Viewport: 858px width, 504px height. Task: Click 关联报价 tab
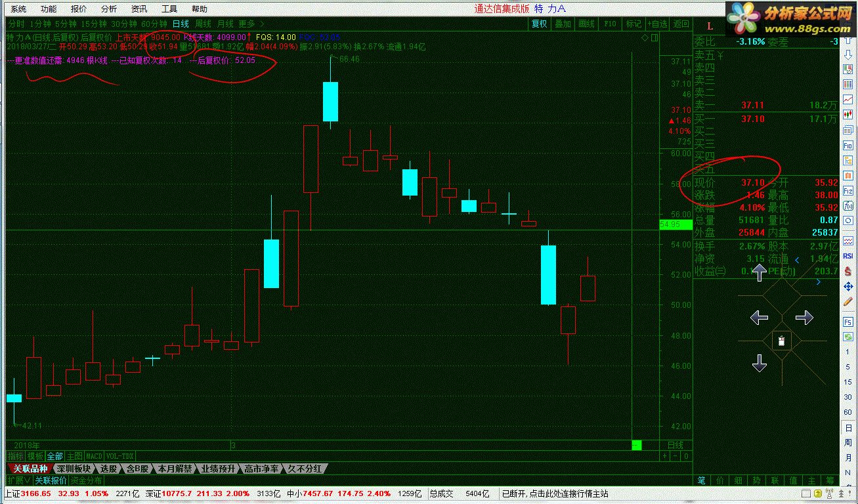[50, 480]
